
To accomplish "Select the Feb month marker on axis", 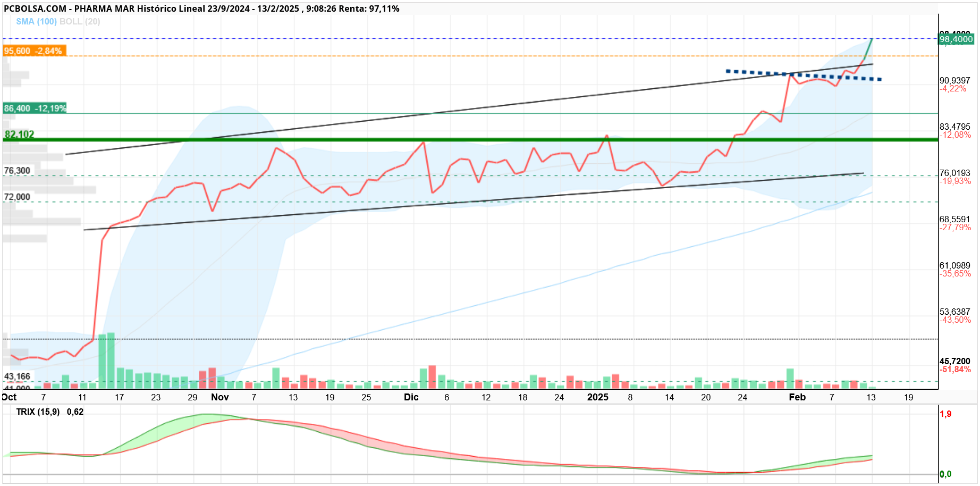I will pyautogui.click(x=797, y=397).
